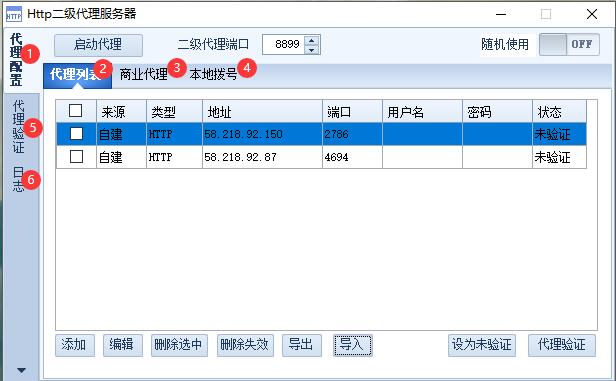Check the box for proxy 58.218.92.150
The height and width of the screenshot is (381, 616).
point(76,134)
